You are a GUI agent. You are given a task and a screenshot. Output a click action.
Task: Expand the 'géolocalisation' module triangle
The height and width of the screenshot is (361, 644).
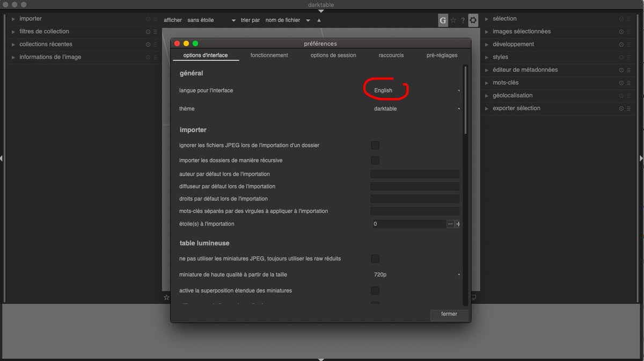[487, 96]
